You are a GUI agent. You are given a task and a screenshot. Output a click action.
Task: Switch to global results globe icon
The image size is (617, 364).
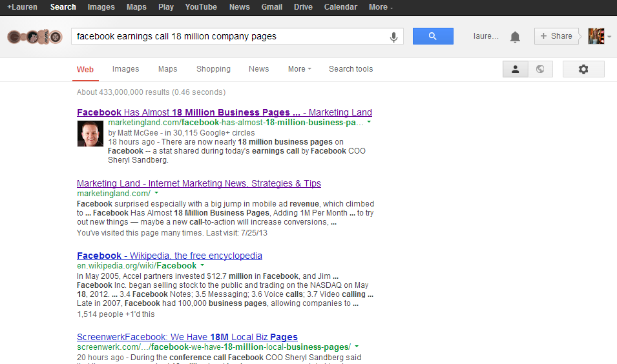tap(540, 69)
